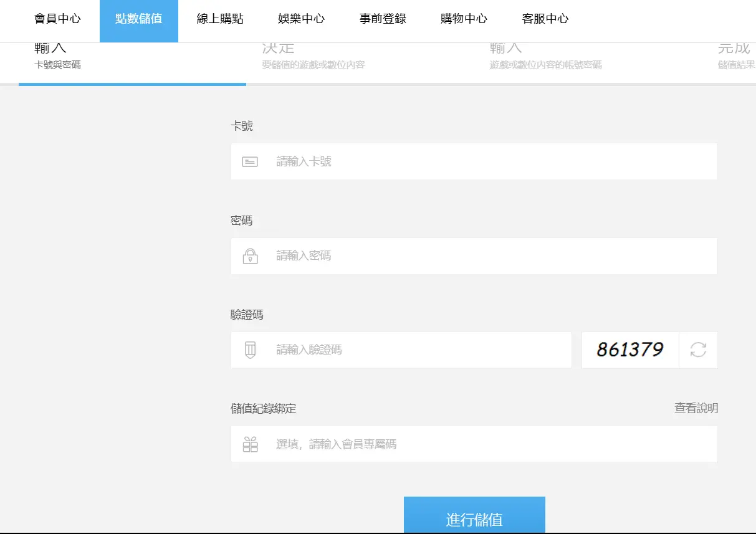Open the 查看說明 help link
Image resolution: width=756 pixels, height=534 pixels.
coord(696,408)
